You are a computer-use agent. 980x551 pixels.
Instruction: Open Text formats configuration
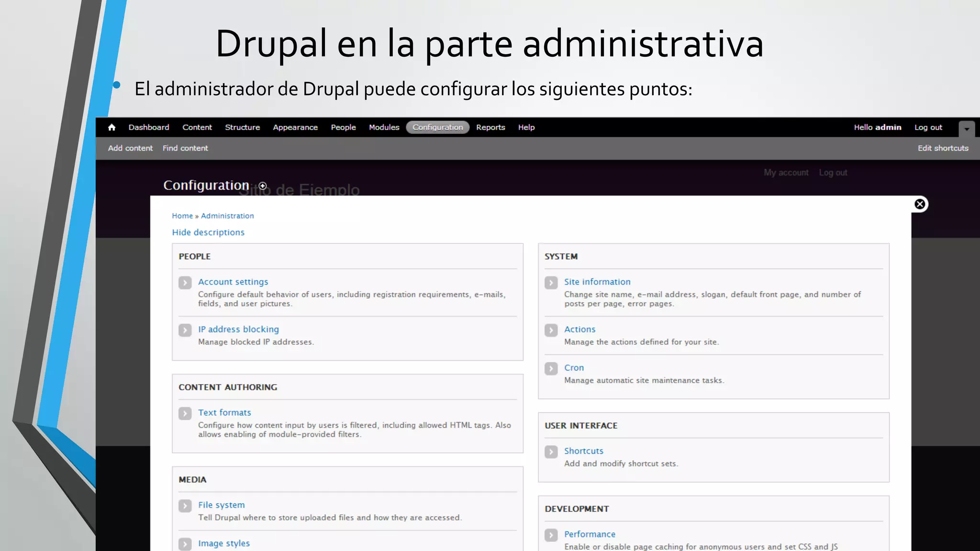[x=224, y=412]
